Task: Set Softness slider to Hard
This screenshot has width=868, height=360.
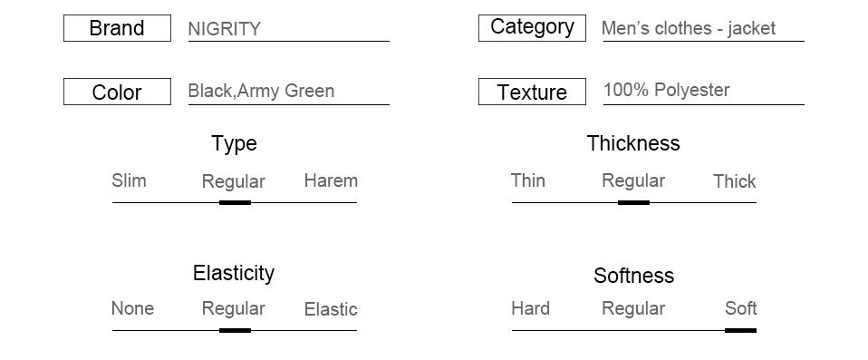Action: tap(530, 308)
